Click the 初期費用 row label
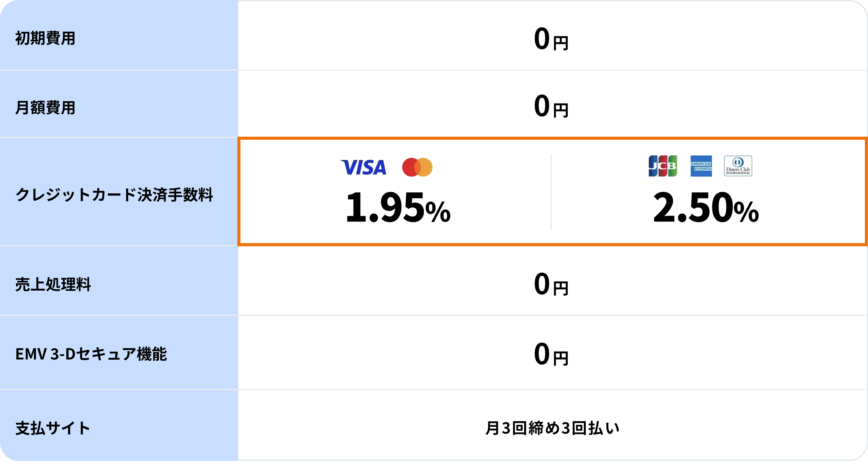Image resolution: width=868 pixels, height=461 pixels. [45, 38]
